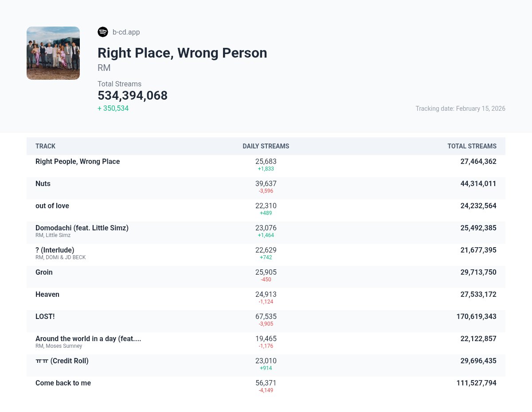This screenshot has height=412, width=532.
Task: Click total streams 170,619,343
Action: [477, 317]
